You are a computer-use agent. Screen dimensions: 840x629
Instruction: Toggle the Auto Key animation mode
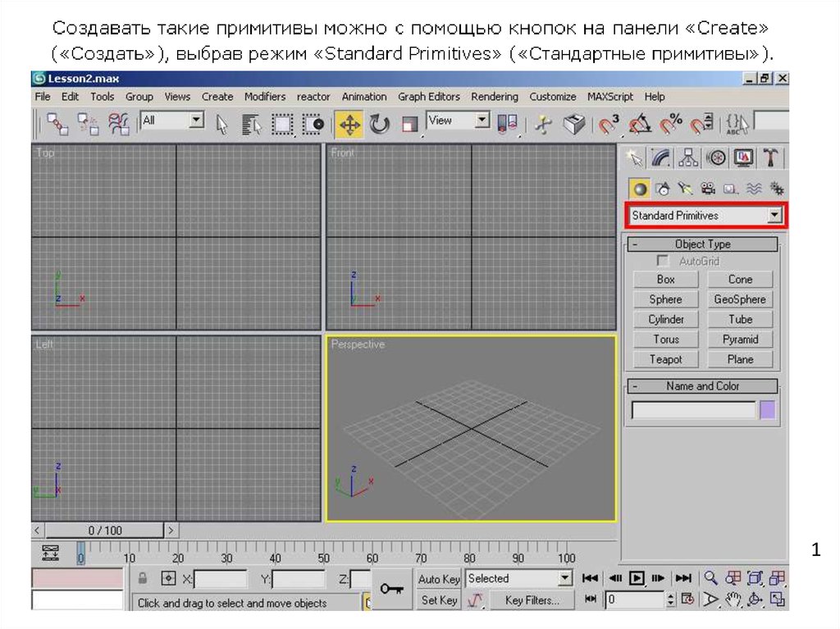pos(439,579)
